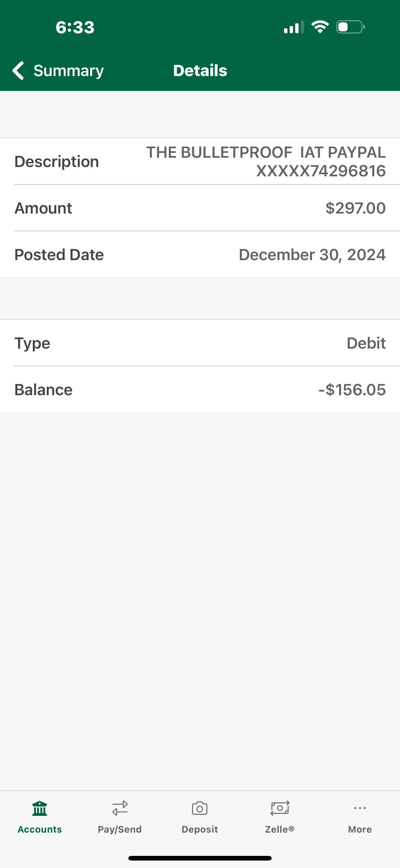Tap the back chevron arrow icon

coord(18,70)
